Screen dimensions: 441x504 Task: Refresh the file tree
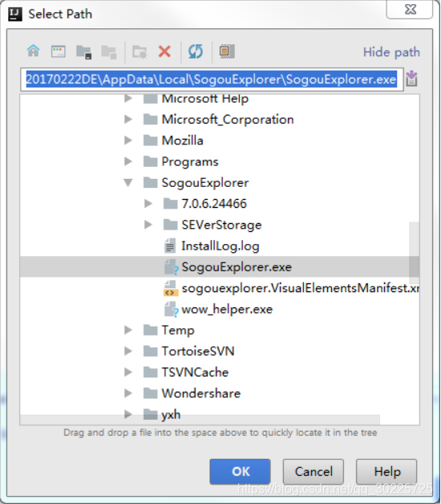pos(196,51)
